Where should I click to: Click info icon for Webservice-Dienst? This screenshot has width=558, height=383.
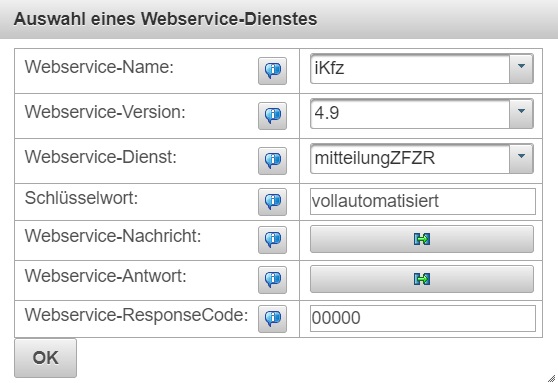pos(272,161)
